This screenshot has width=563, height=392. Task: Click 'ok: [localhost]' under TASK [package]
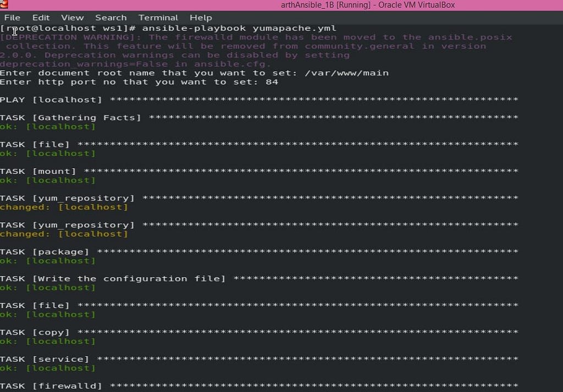(48, 261)
